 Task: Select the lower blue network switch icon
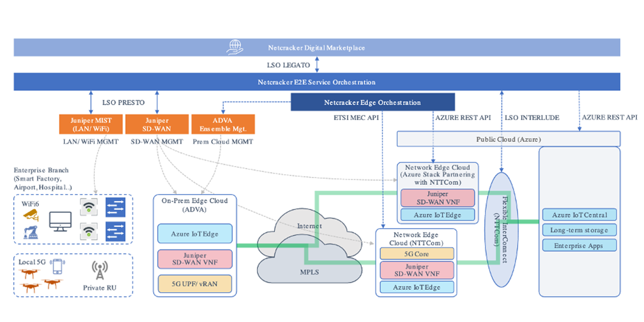click(115, 231)
